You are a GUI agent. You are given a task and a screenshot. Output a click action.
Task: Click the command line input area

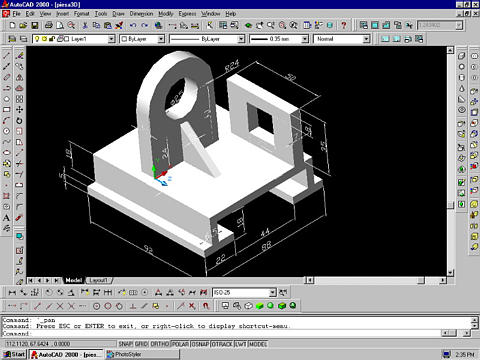[x=220, y=333]
